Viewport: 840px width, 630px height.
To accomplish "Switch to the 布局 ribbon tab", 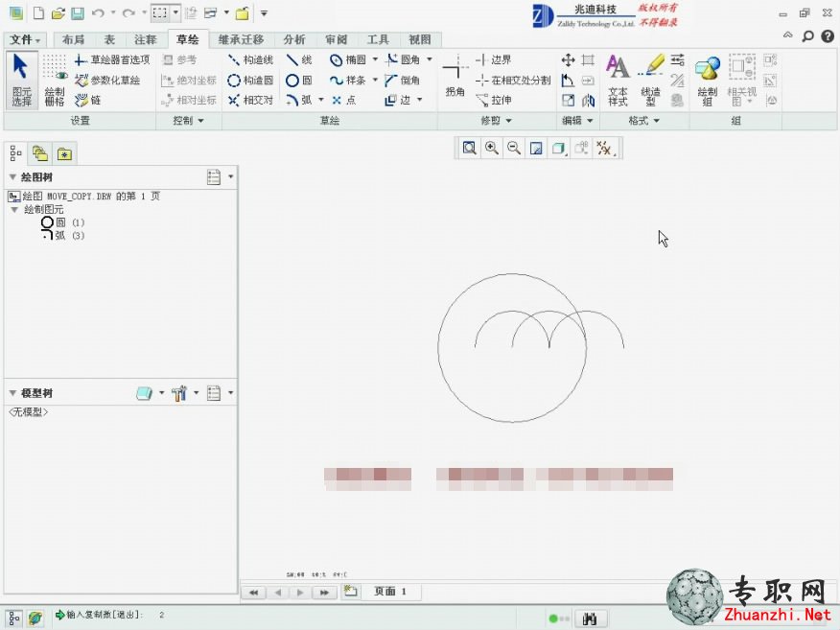I will click(74, 39).
